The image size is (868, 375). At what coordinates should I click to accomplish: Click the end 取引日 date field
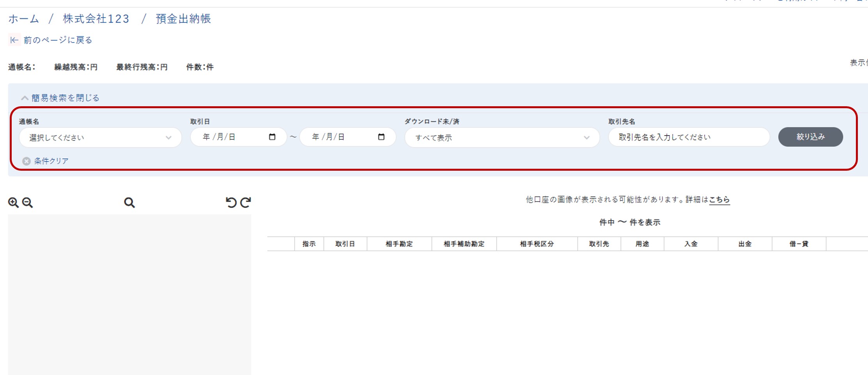348,137
